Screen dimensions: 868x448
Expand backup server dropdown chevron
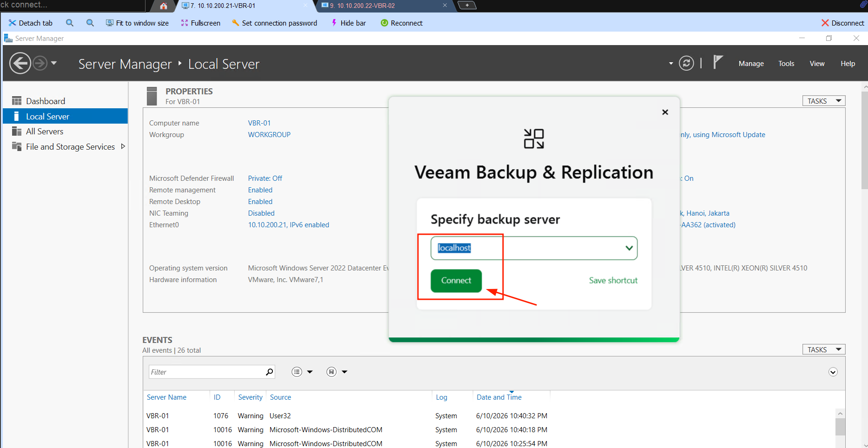(629, 248)
